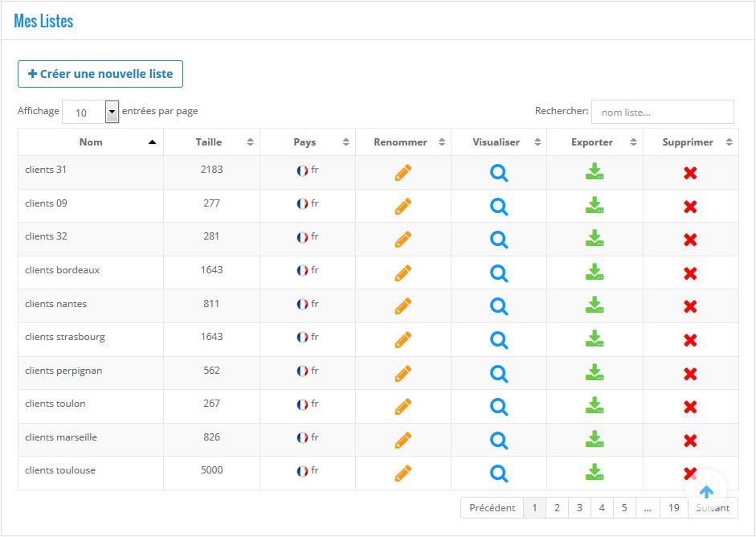The height and width of the screenshot is (537, 756).
Task: Export the clients marseille list
Action: (595, 439)
